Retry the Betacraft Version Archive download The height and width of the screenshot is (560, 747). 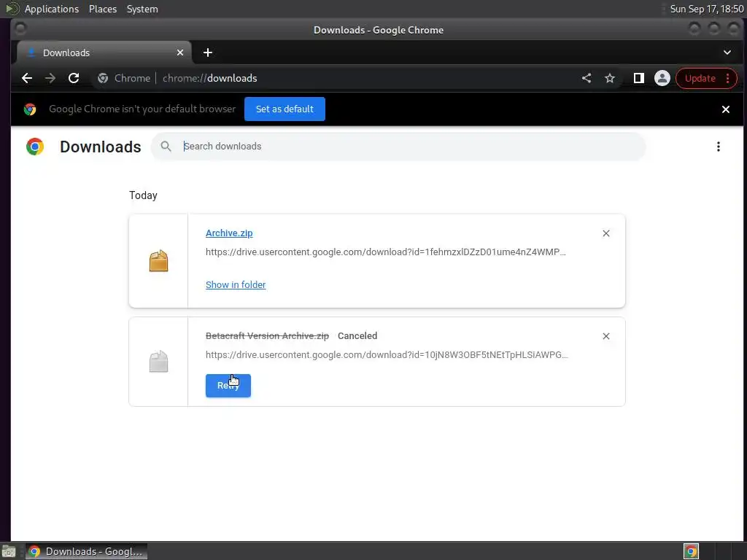click(x=228, y=386)
